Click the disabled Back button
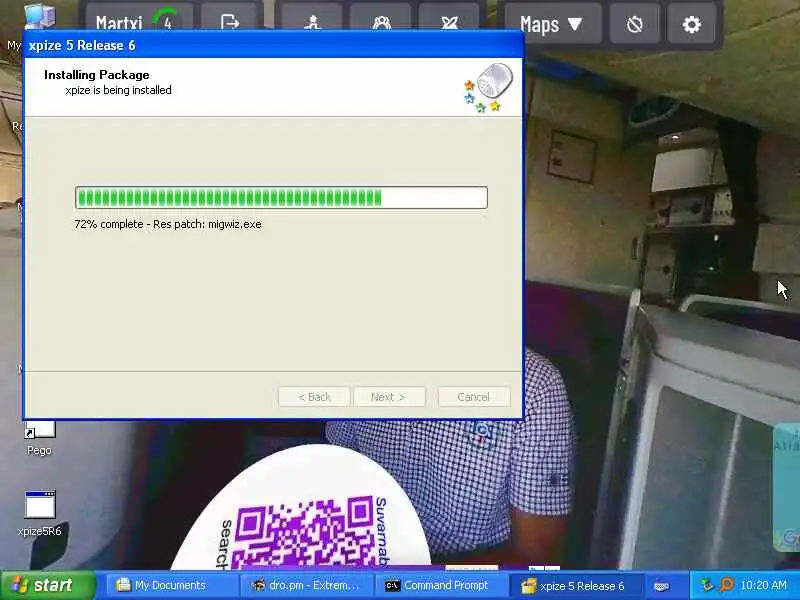 (x=314, y=397)
